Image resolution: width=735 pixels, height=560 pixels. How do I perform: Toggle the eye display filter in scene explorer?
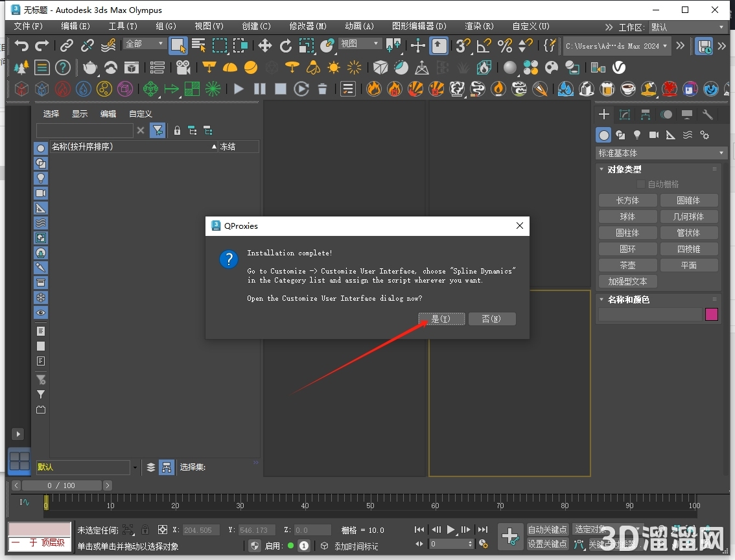pyautogui.click(x=41, y=312)
